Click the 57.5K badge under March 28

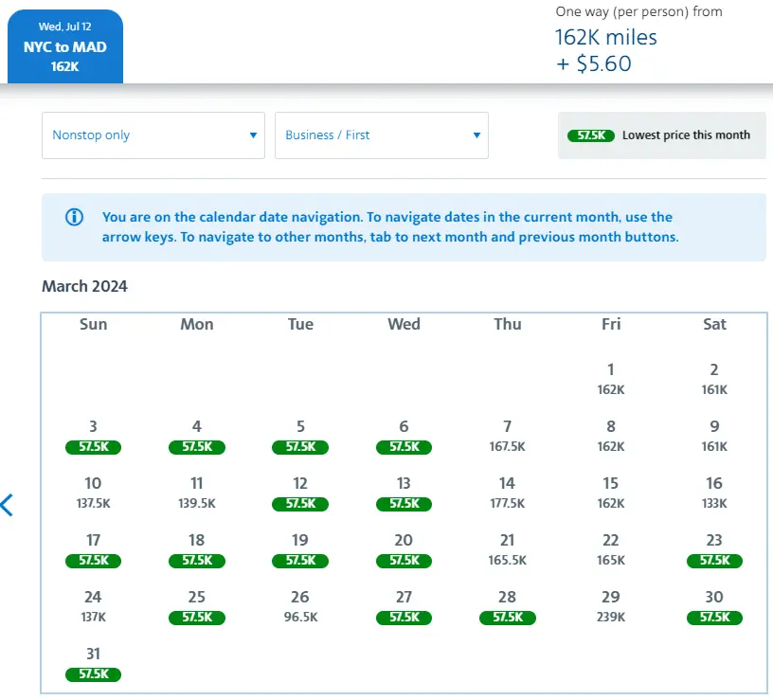click(508, 618)
